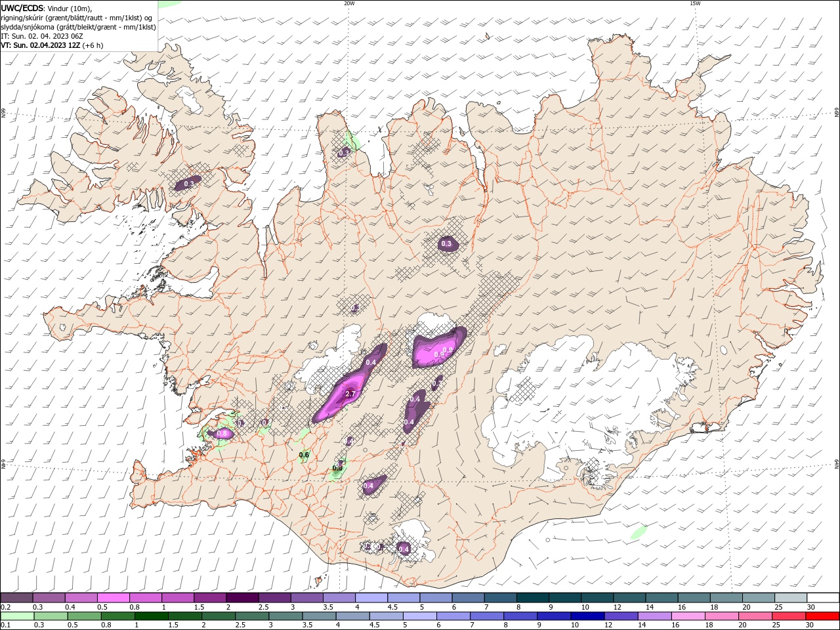The height and width of the screenshot is (630, 840).
Task: Select the bright pink 0.5 swatch on purple scale
Action: (x=113, y=598)
